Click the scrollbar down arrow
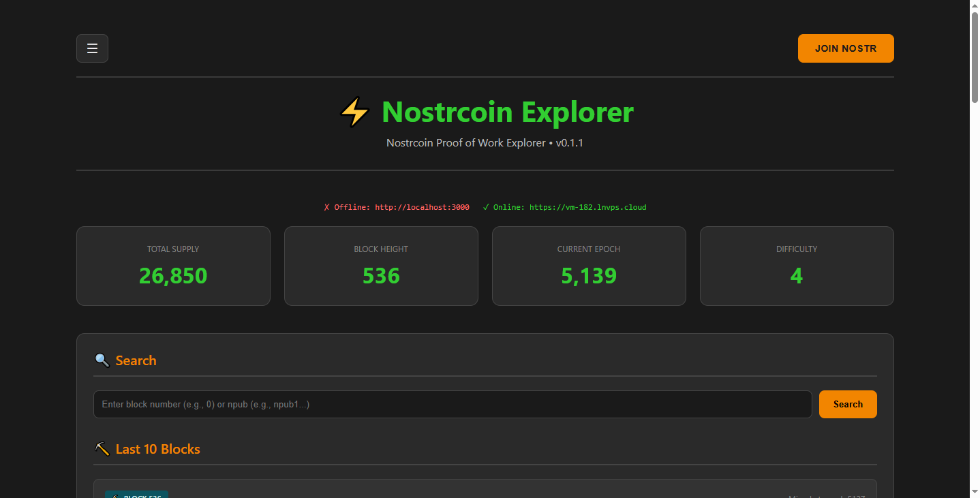 pyautogui.click(x=975, y=491)
